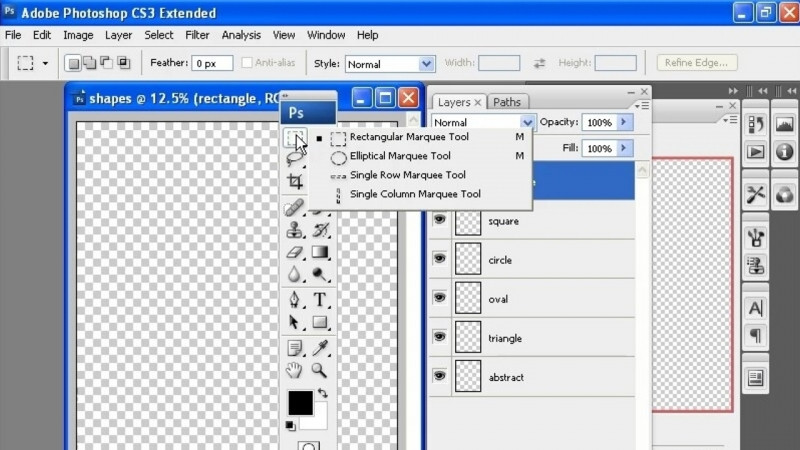Open the Tool Presets panel icon

tap(756, 195)
